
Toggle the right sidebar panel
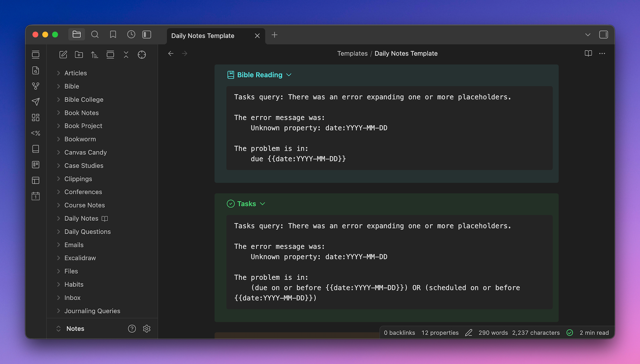[604, 35]
